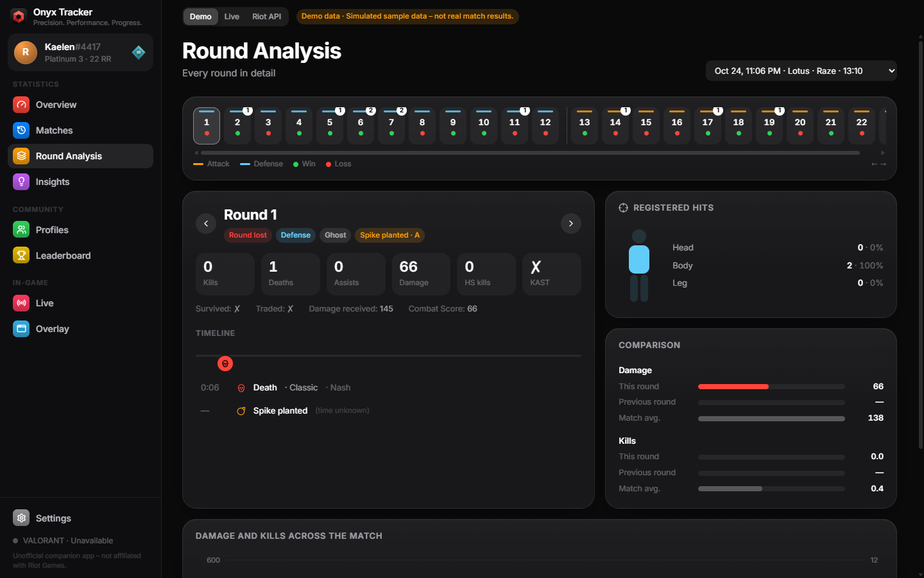Click the Spike planted · A tag
The image size is (924, 578).
click(389, 235)
